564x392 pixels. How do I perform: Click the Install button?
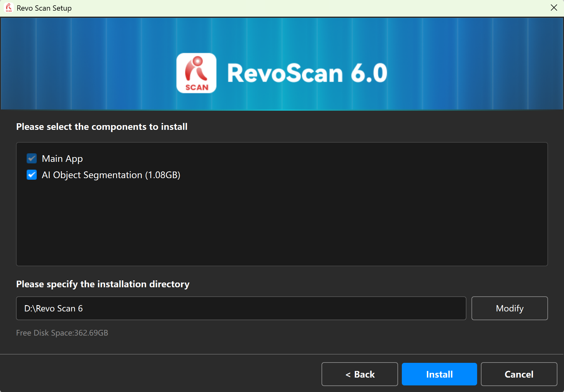tap(439, 374)
